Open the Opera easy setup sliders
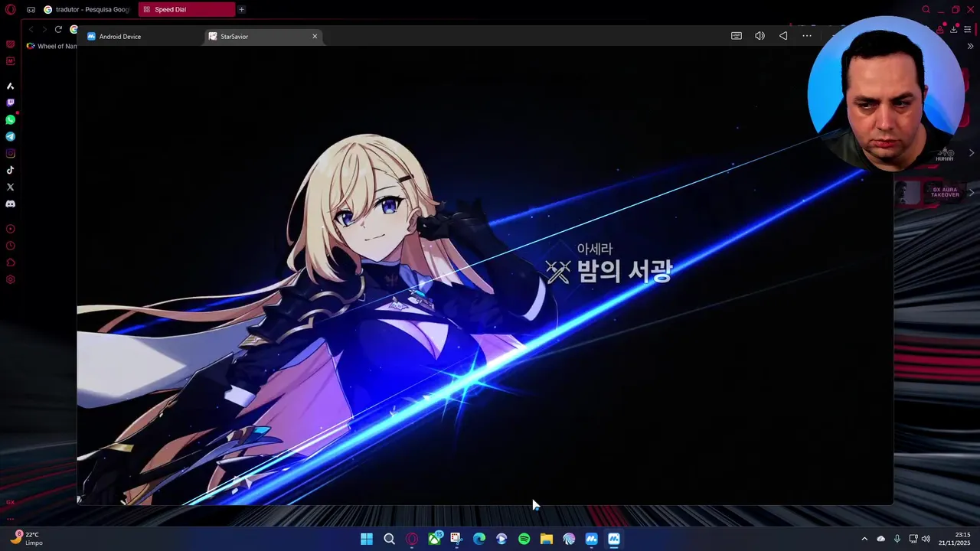Viewport: 980px width, 551px height. (968, 29)
